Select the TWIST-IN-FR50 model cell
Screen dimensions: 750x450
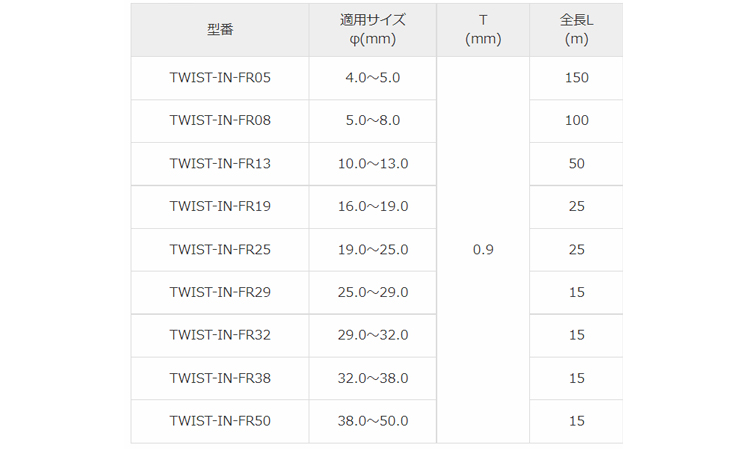(220, 422)
